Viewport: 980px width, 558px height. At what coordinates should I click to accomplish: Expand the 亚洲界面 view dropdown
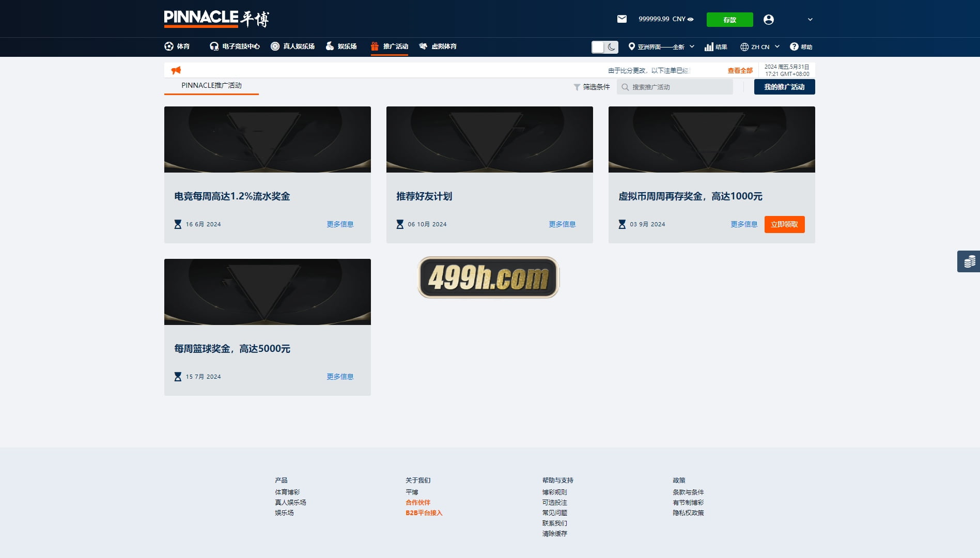click(x=661, y=47)
